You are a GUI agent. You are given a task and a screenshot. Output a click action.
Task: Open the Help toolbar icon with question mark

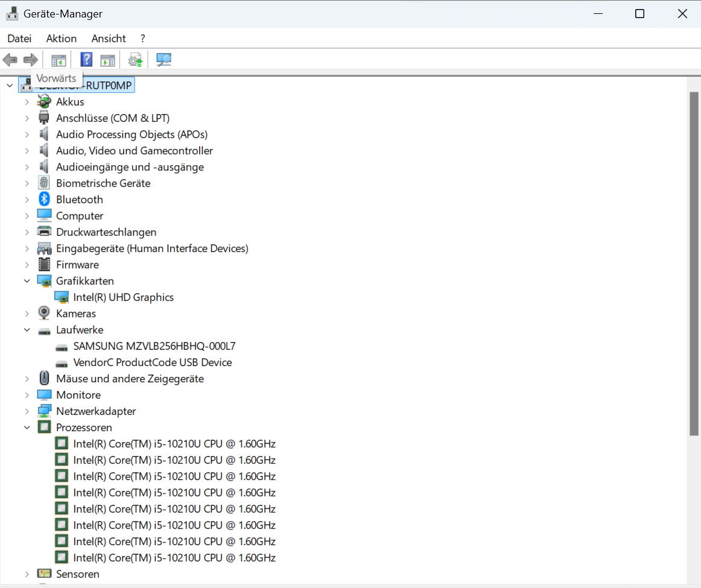(86, 60)
